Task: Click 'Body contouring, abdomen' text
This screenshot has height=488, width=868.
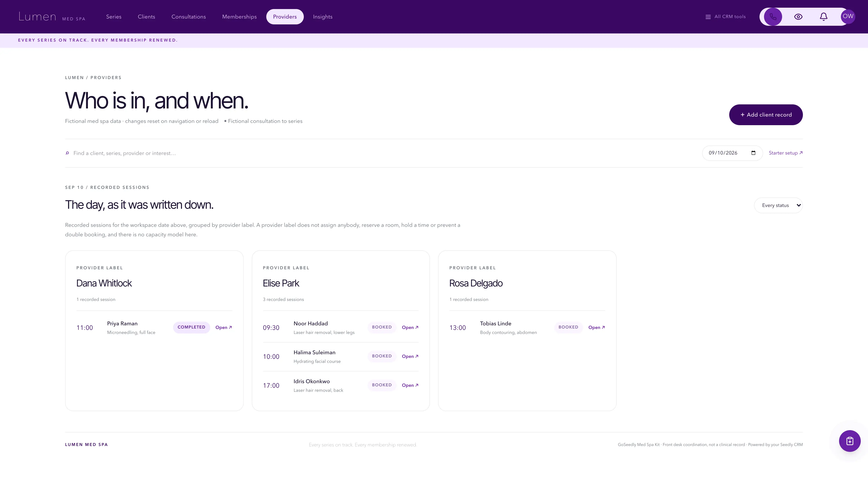Action: tap(508, 332)
